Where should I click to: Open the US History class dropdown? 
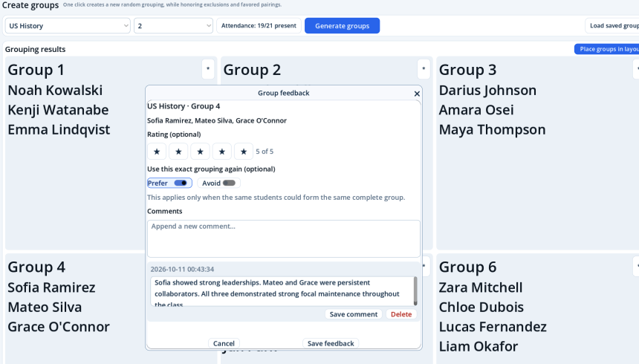[68, 26]
